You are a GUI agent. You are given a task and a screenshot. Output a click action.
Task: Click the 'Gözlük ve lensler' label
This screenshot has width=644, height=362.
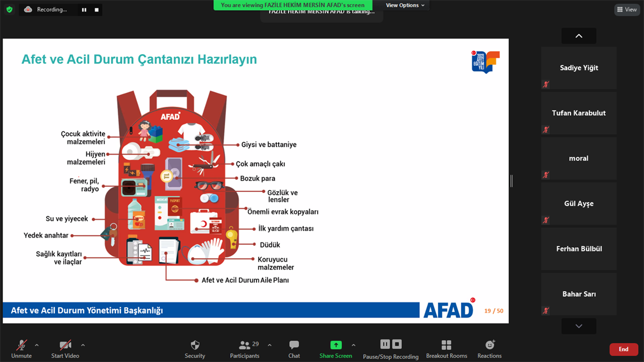pos(283,196)
